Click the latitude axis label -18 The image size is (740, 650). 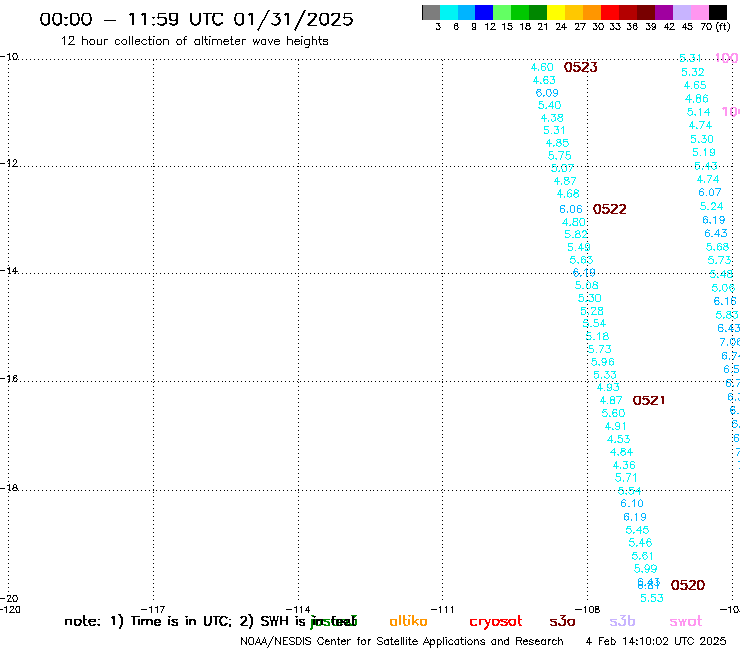click(9, 488)
